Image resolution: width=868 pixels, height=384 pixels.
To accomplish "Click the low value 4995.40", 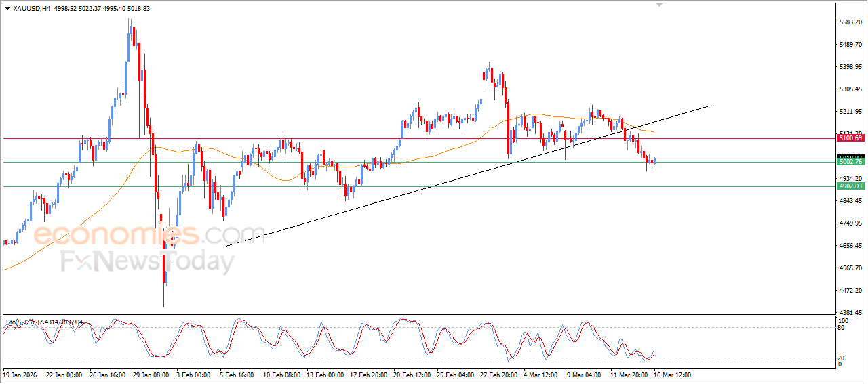I will click(x=113, y=9).
